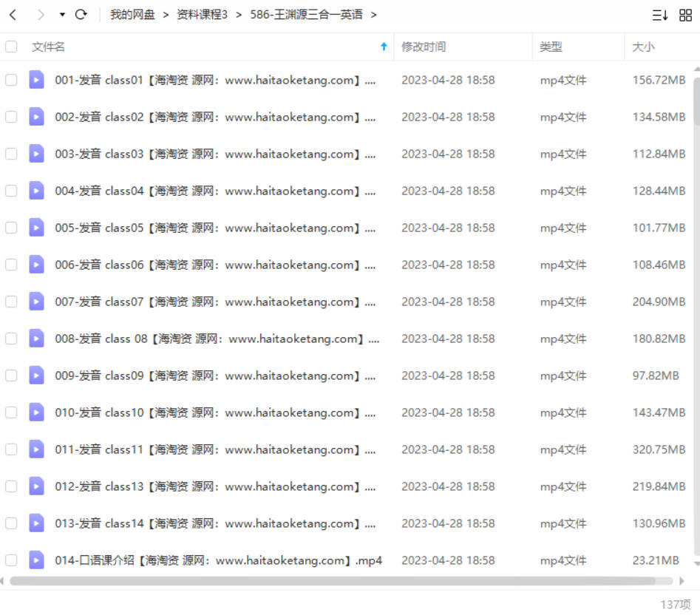The height and width of the screenshot is (615, 700).
Task: Open 586-王渊源三合一英语 breadcrumb
Action: click(306, 15)
